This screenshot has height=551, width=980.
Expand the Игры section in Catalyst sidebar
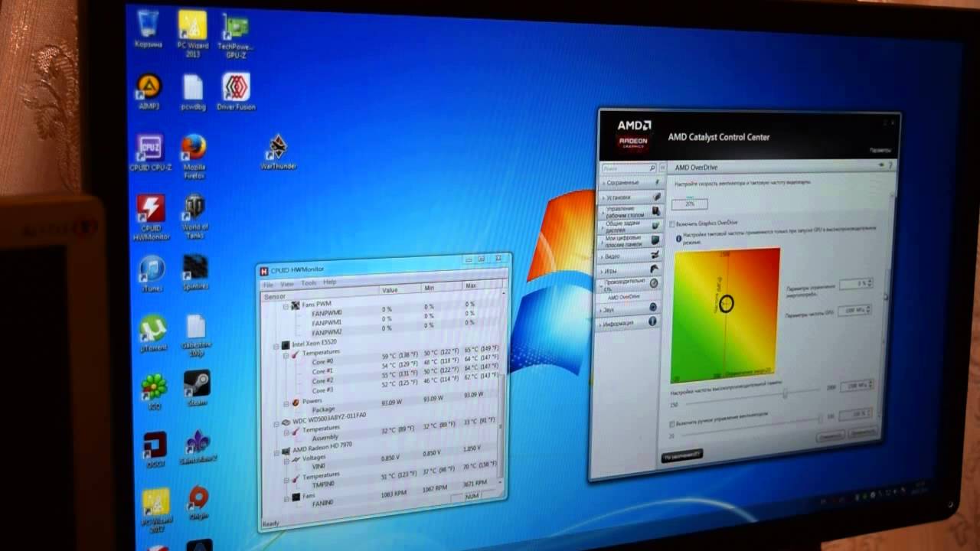(x=631, y=270)
